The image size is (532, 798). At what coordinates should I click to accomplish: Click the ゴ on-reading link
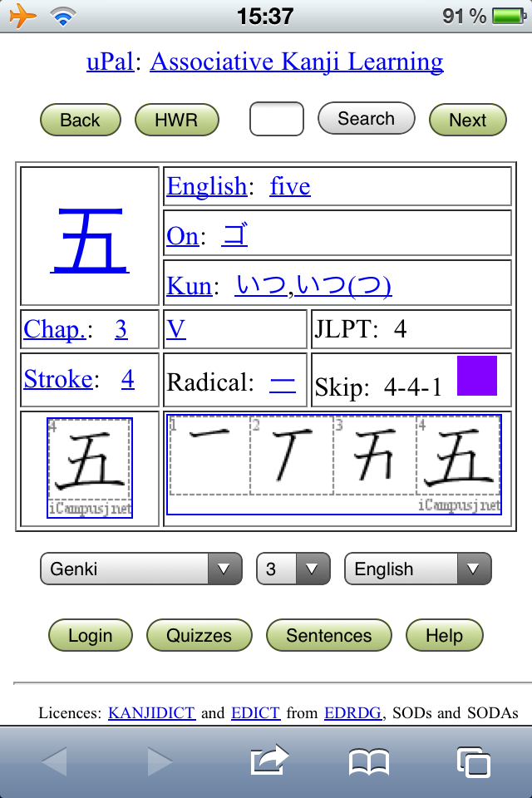click(x=235, y=235)
